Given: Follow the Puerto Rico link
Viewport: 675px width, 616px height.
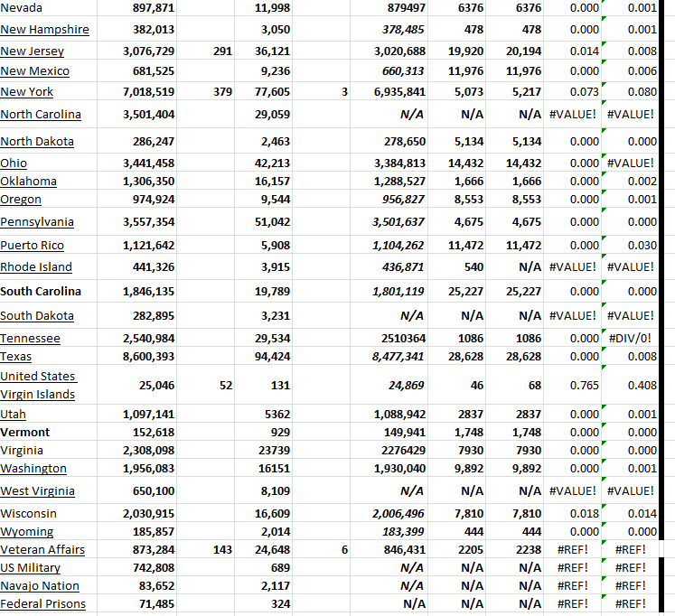Looking at the screenshot, I should [x=32, y=245].
